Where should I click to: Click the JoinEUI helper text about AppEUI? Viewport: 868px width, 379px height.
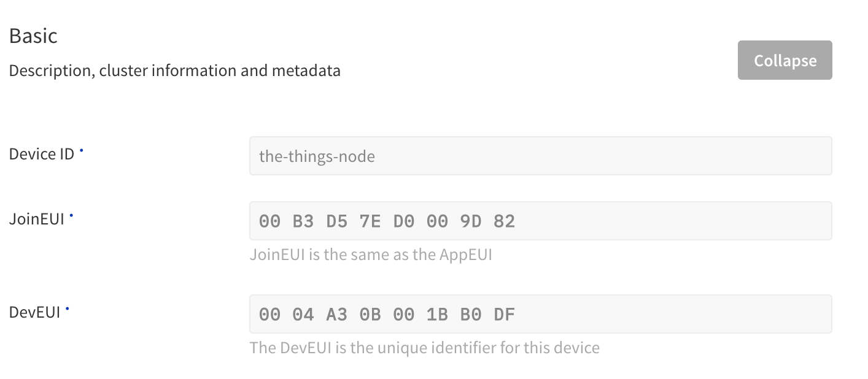coord(371,254)
